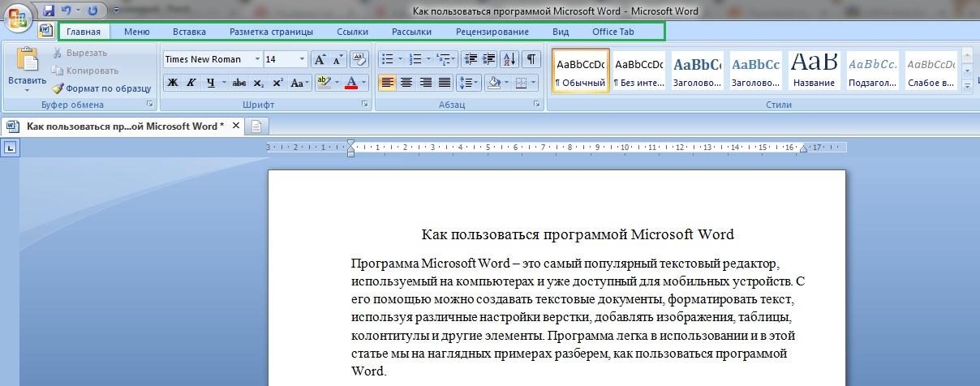Apply the Название style
This screenshot has height=386, width=980.
815,71
